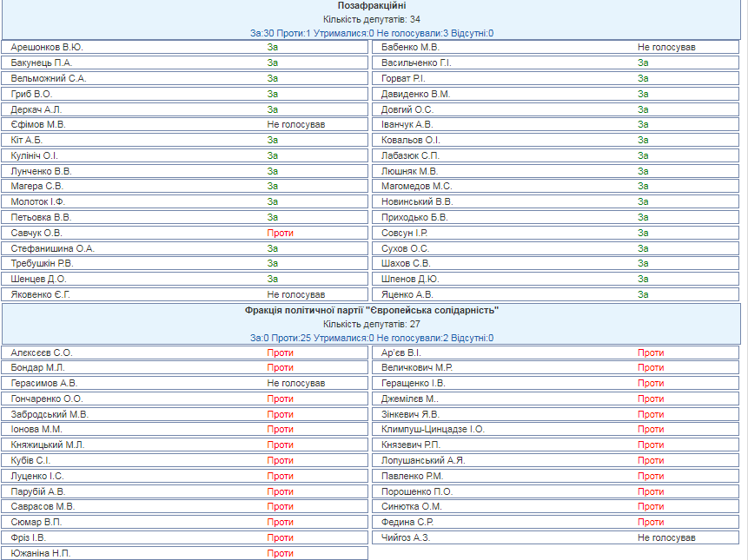Viewport: 748px width, 560px height.
Task: Click the "Позафракційні" group header
Action: 372,5
